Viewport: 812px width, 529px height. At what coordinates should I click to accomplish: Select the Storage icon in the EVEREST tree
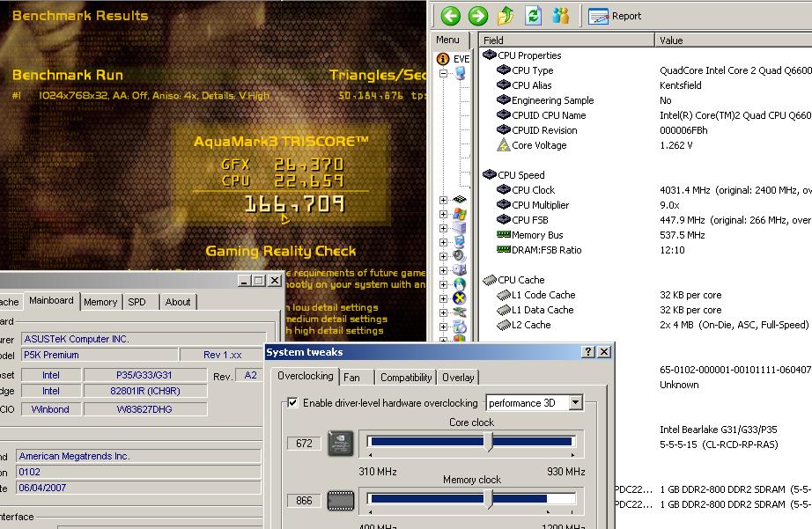coord(460,269)
